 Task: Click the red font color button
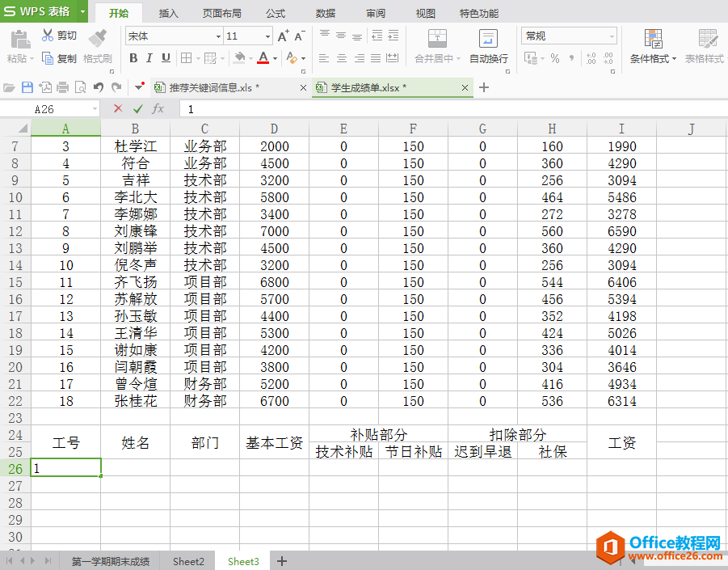pyautogui.click(x=263, y=58)
